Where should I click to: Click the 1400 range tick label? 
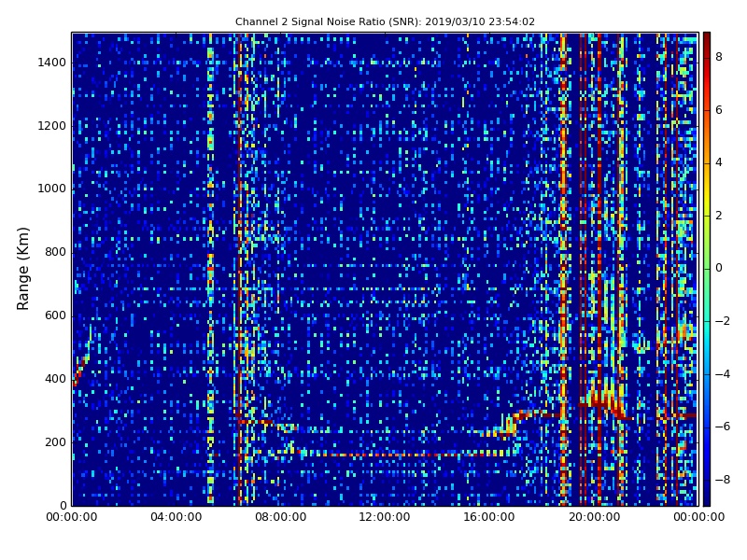click(x=52, y=63)
